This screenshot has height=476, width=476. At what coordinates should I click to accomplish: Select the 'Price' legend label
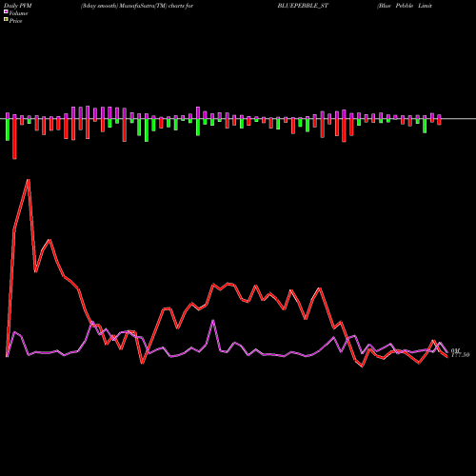[x=15, y=21]
